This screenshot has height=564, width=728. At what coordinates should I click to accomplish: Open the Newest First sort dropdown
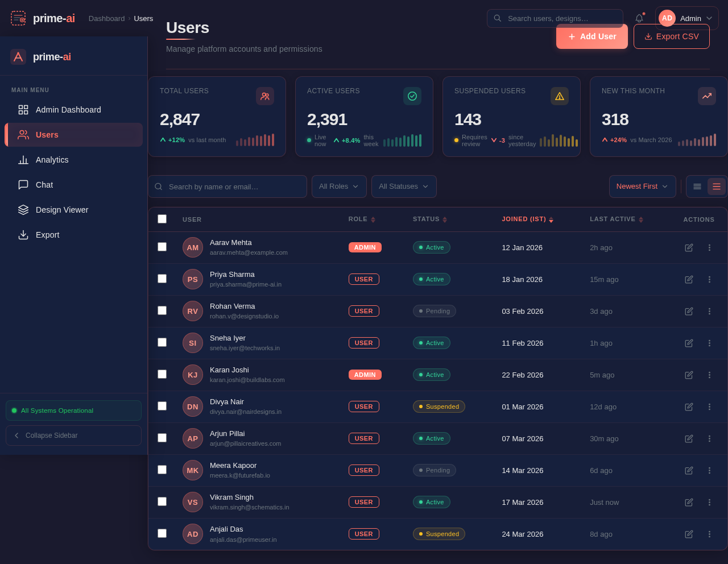[x=642, y=186]
